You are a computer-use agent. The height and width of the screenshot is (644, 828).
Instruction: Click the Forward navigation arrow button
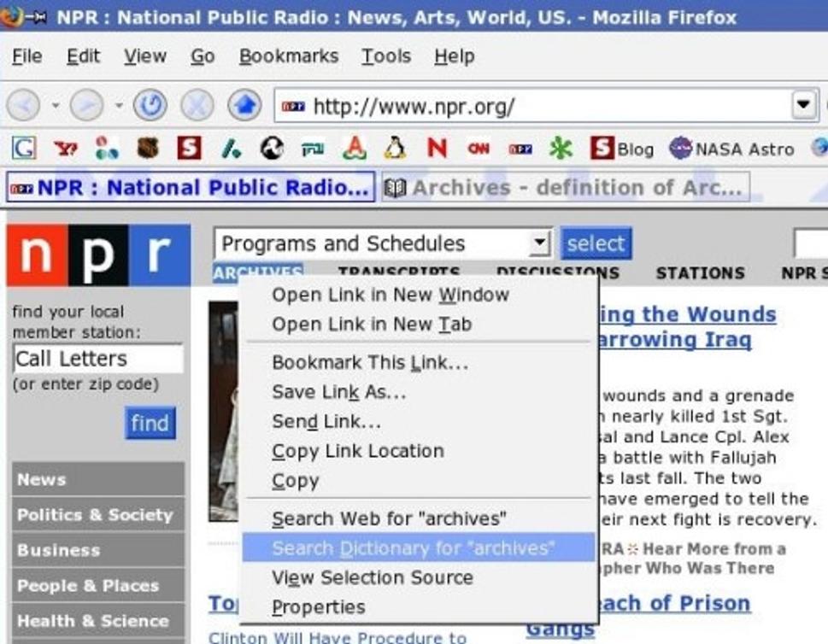86,105
